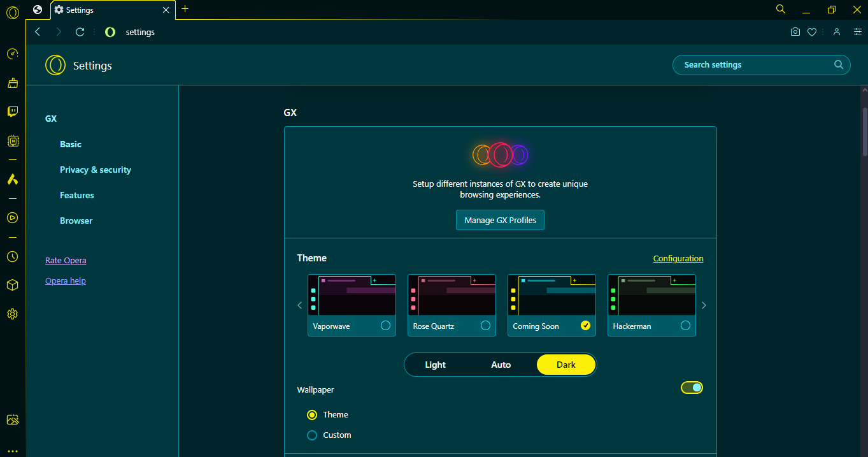Close the Settings tab
Screen dimensions: 868x457
167,10
